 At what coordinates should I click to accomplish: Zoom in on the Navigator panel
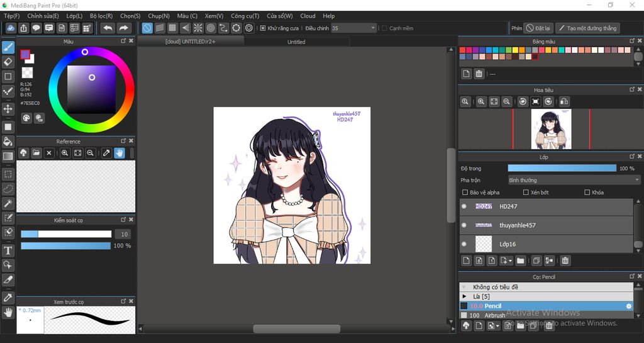click(x=481, y=101)
